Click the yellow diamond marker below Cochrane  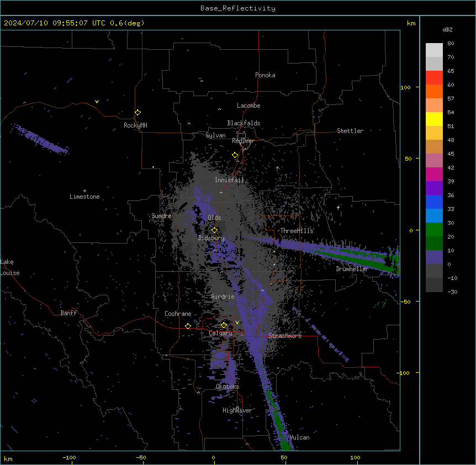(188, 326)
